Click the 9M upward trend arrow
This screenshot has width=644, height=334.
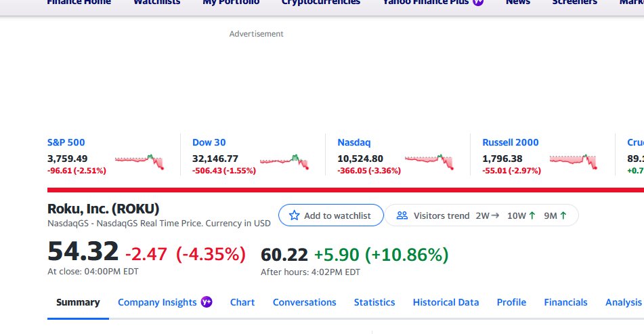[563, 215]
